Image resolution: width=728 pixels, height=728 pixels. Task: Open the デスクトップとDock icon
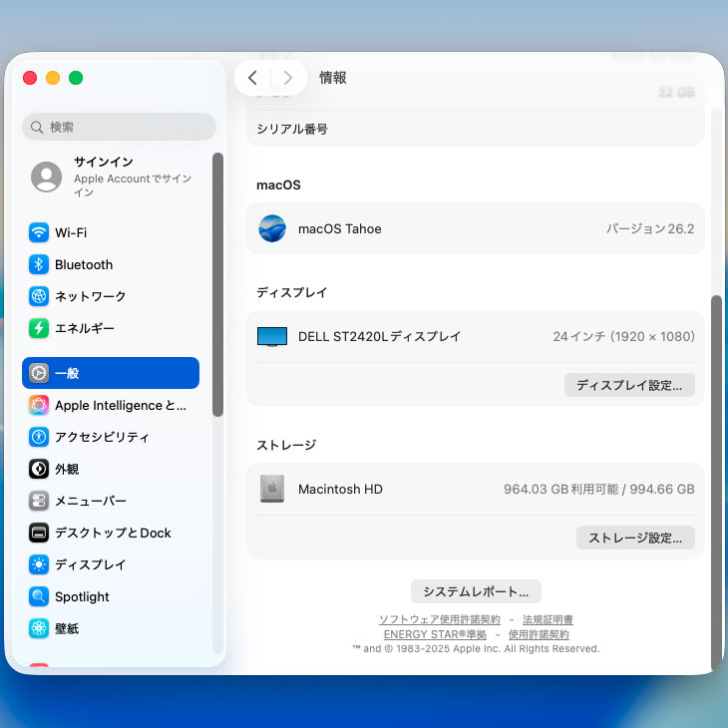39,533
